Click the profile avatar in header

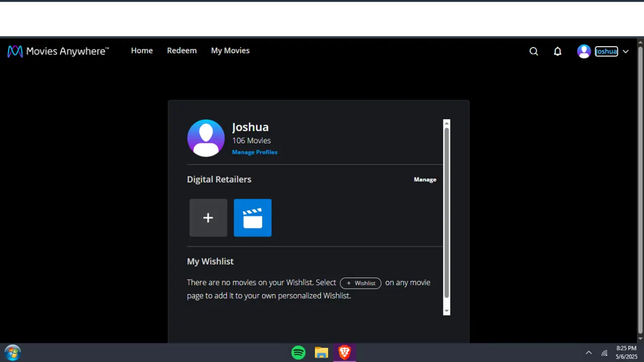tap(584, 51)
